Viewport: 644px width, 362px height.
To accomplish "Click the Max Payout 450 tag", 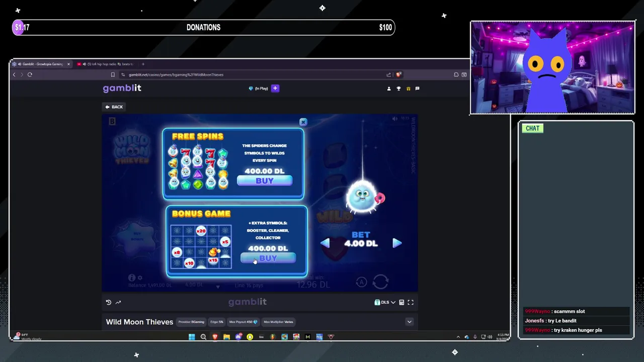I will 243,322.
